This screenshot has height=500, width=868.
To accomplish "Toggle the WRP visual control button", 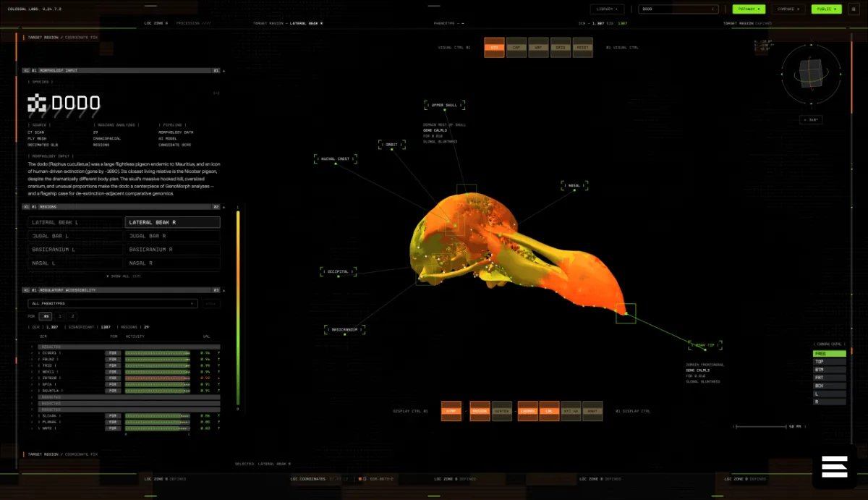I will [x=538, y=47].
